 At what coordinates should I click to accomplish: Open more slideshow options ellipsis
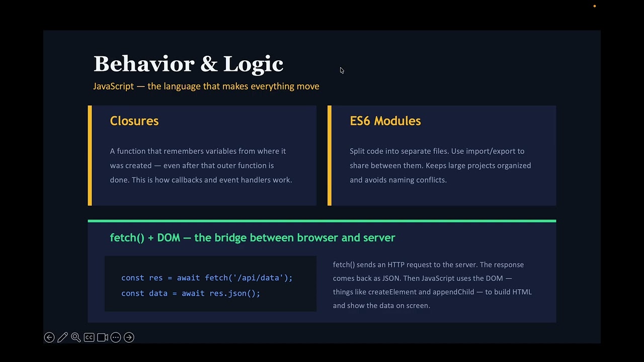pos(116,337)
